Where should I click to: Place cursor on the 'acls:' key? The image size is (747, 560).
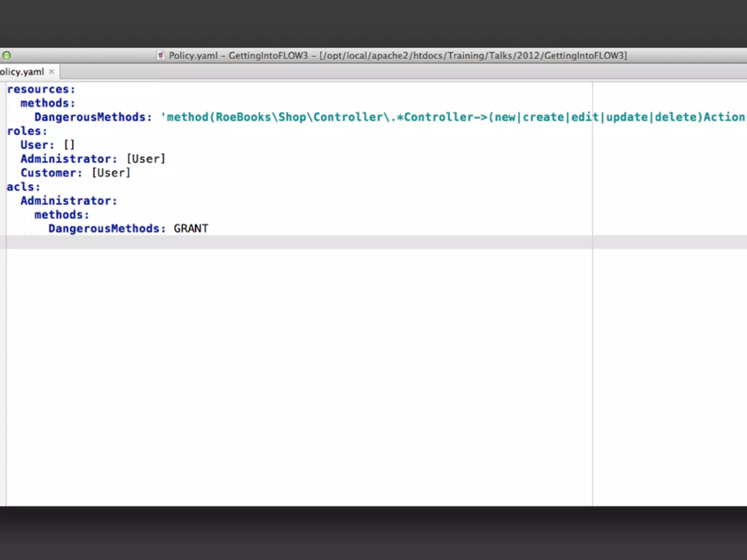coord(23,187)
